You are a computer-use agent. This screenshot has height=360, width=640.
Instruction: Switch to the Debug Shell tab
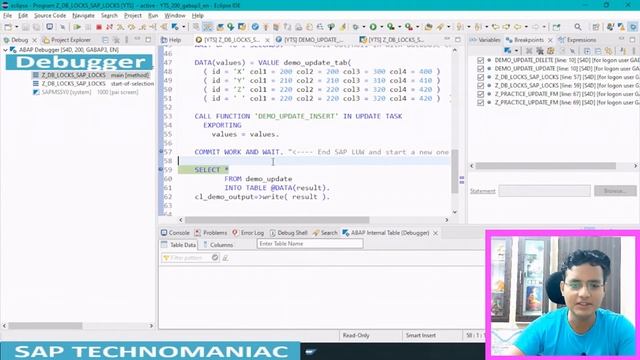(x=288, y=233)
